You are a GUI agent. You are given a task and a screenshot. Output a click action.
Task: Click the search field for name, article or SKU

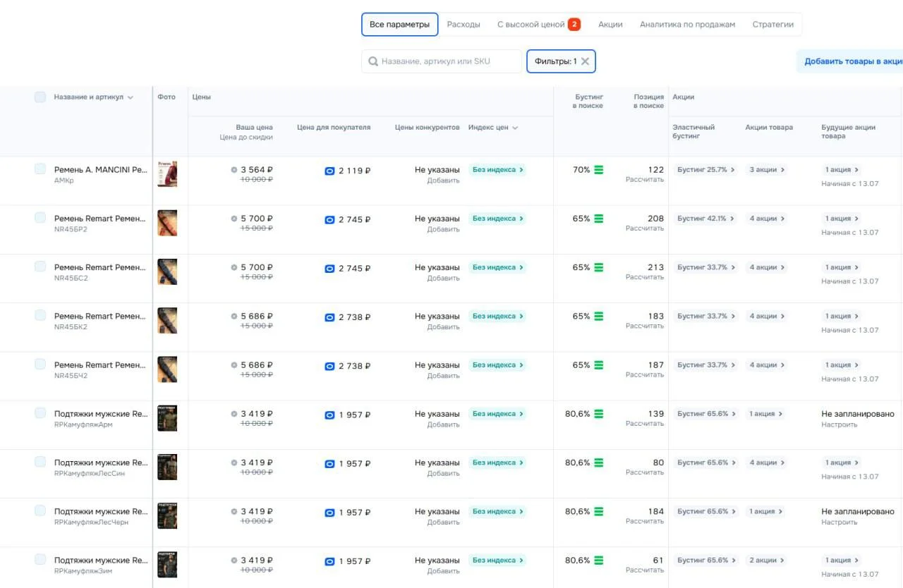[x=442, y=61]
